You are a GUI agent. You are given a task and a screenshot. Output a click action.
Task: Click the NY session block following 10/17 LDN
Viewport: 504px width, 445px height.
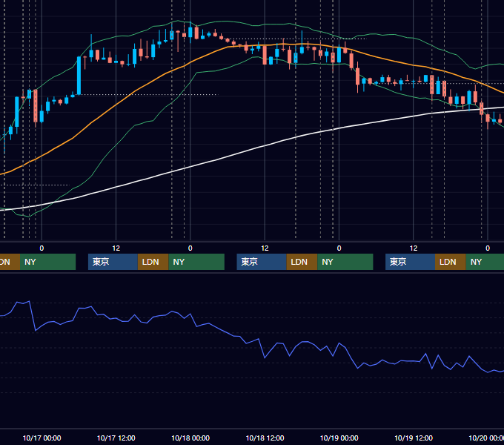pyautogui.click(x=196, y=262)
